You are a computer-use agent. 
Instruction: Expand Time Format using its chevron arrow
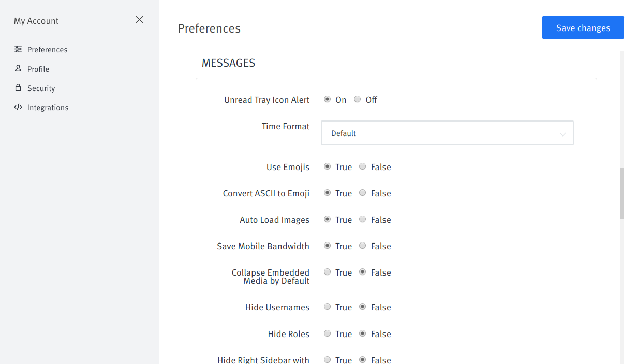tap(562, 133)
